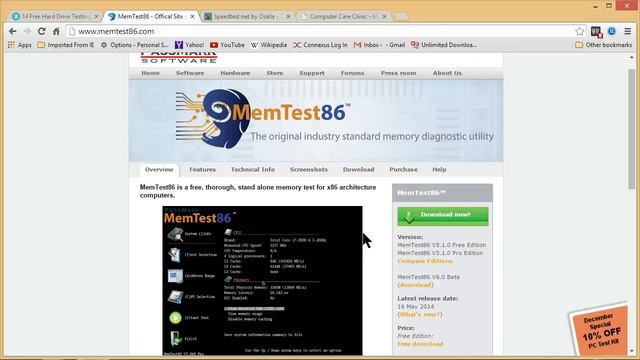Go back using browser back arrow
The image size is (640, 360).
[13, 31]
